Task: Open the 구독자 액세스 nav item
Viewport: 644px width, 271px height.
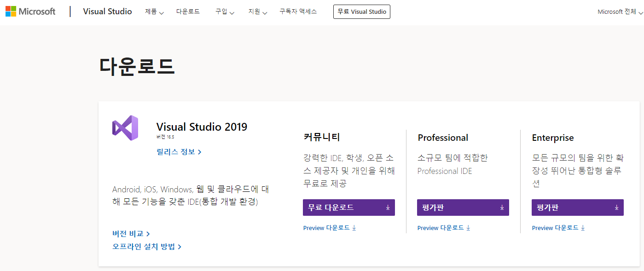Action: tap(298, 12)
